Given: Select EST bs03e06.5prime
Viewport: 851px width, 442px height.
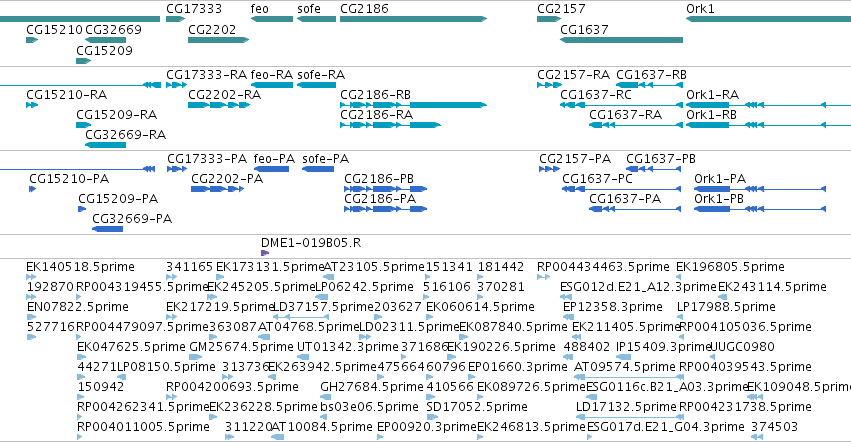Looking at the screenshot, I should coord(323,417).
